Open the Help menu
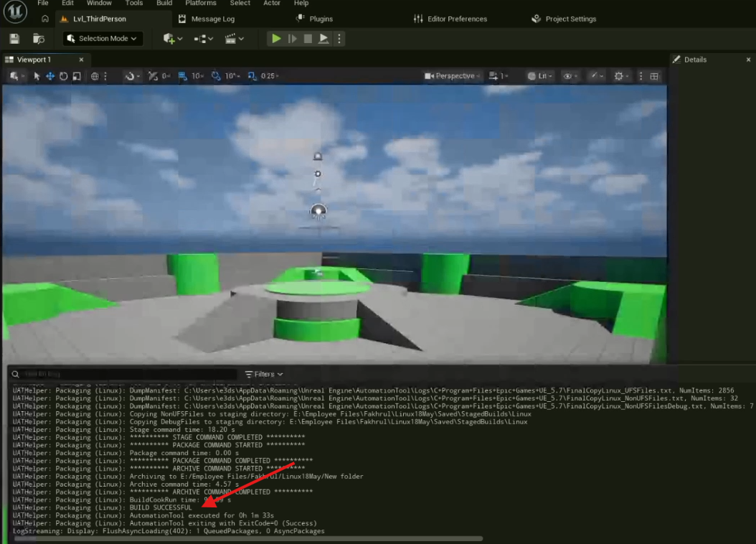This screenshot has width=756, height=544. tap(301, 3)
